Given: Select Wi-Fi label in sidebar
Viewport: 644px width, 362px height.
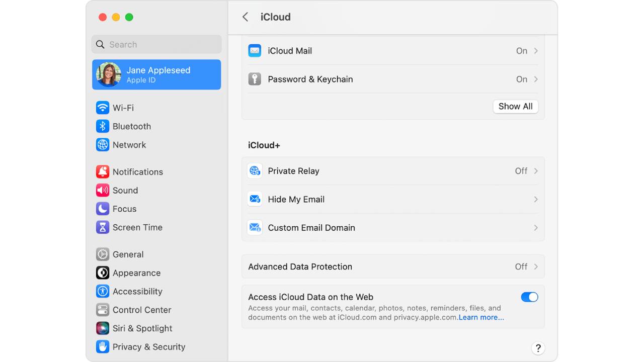Looking at the screenshot, I should tap(123, 108).
